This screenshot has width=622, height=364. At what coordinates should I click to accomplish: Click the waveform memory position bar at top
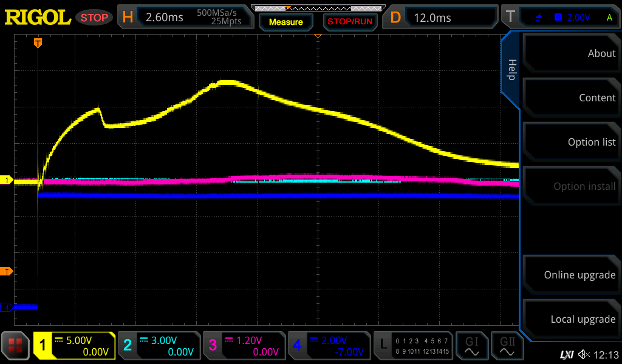tap(317, 8)
